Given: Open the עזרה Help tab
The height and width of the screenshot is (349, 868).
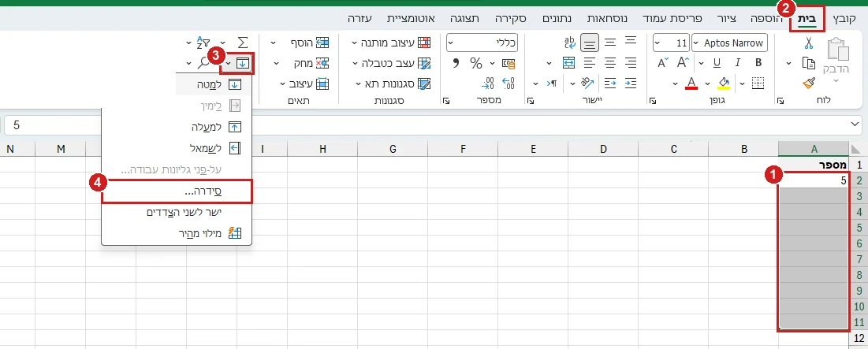Looking at the screenshot, I should pos(359,18).
